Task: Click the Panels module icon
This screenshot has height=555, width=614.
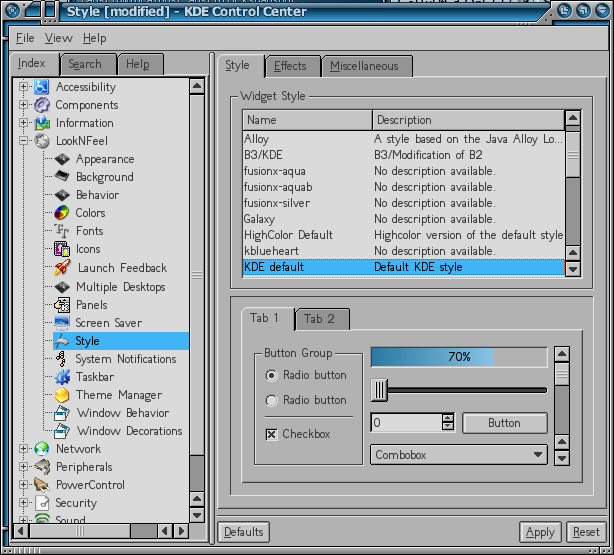Action: (x=62, y=305)
